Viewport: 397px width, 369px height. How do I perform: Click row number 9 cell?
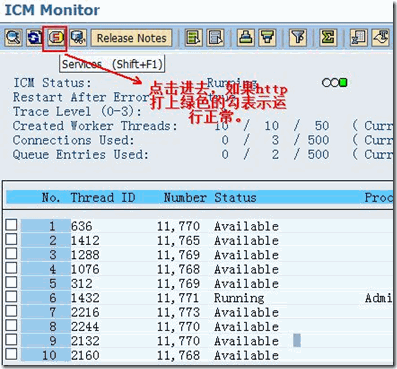coord(46,341)
